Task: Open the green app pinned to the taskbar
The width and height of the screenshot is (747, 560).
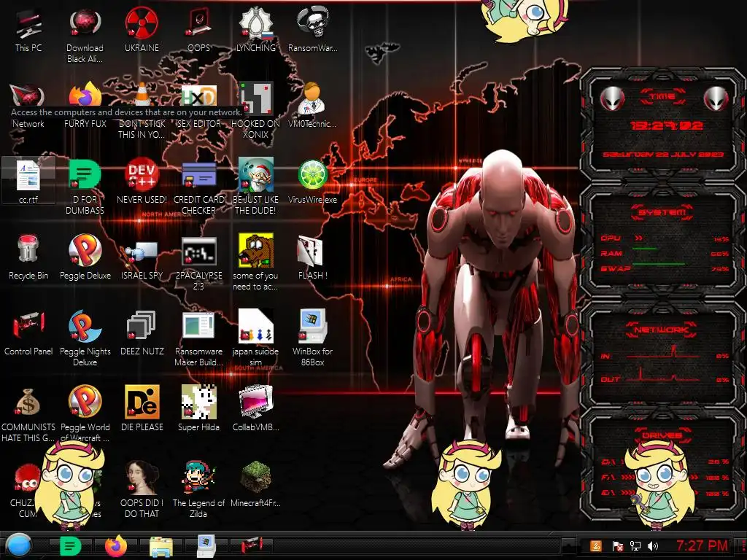Action: (x=70, y=546)
